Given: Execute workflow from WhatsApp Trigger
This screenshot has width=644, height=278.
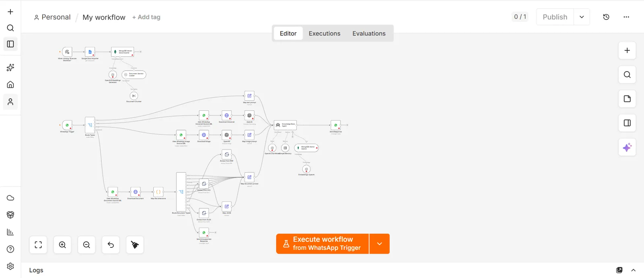Looking at the screenshot, I should pyautogui.click(x=322, y=244).
